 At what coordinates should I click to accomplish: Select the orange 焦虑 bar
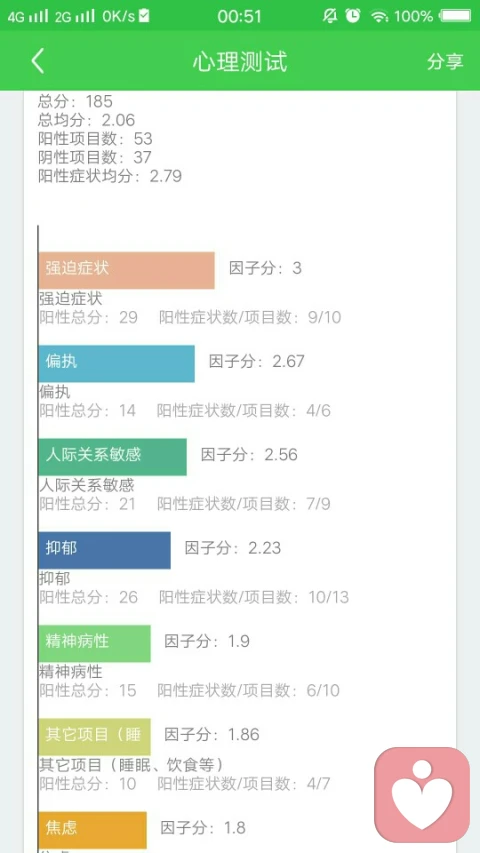tap(93, 830)
